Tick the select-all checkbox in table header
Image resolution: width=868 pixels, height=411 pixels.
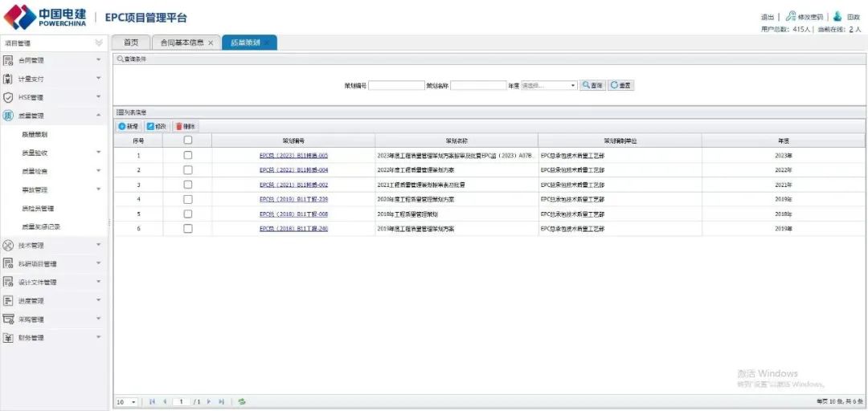pyautogui.click(x=187, y=140)
